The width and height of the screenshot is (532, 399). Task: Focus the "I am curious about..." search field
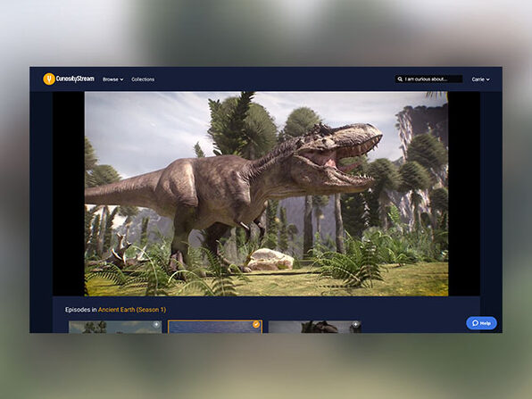(x=428, y=79)
